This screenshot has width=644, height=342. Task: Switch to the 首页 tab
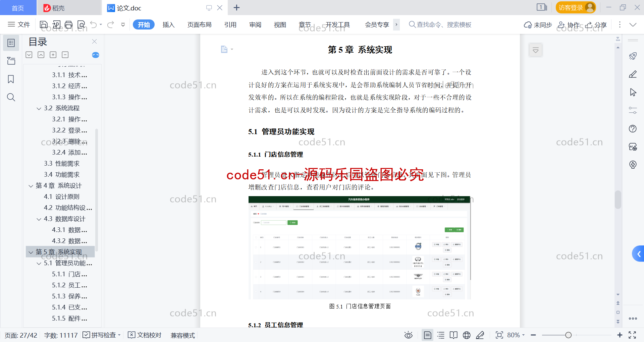pyautogui.click(x=18, y=8)
